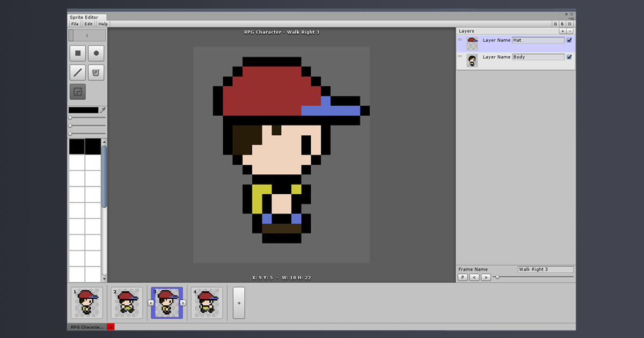
Task: Click the G toolbar button
Action: point(555,24)
